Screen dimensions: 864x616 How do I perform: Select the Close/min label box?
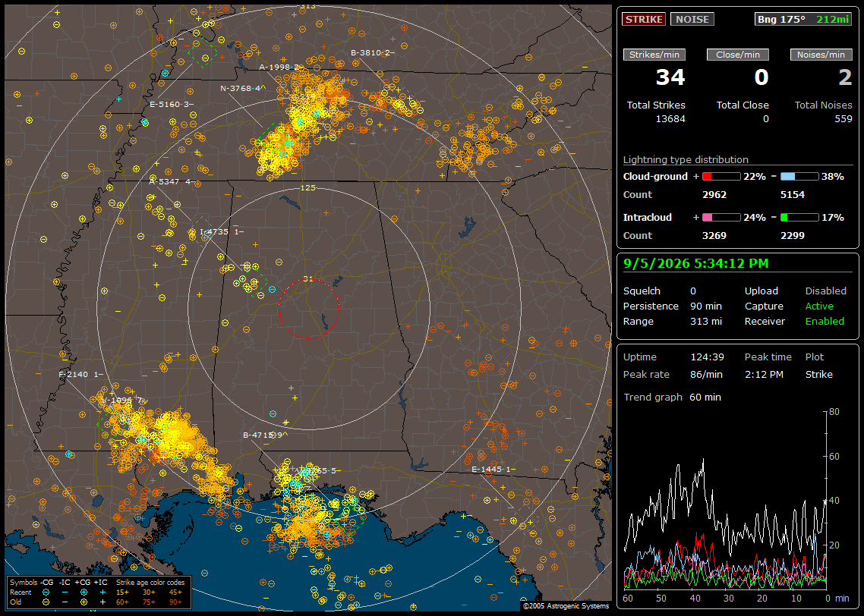(x=738, y=55)
